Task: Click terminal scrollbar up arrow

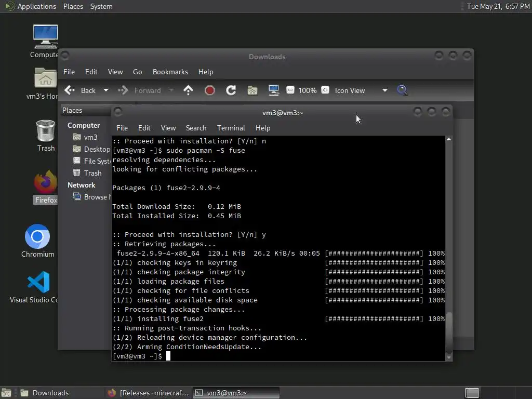Action: tap(449, 139)
